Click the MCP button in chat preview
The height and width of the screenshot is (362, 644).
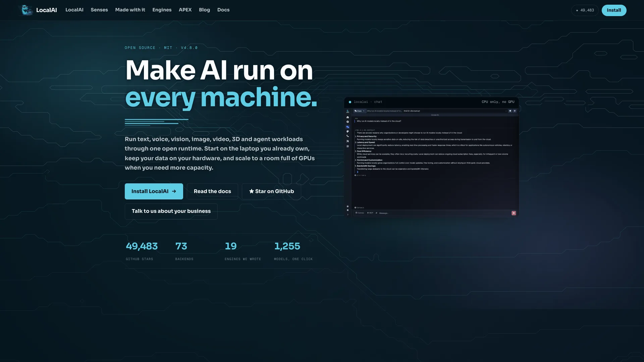point(370,213)
